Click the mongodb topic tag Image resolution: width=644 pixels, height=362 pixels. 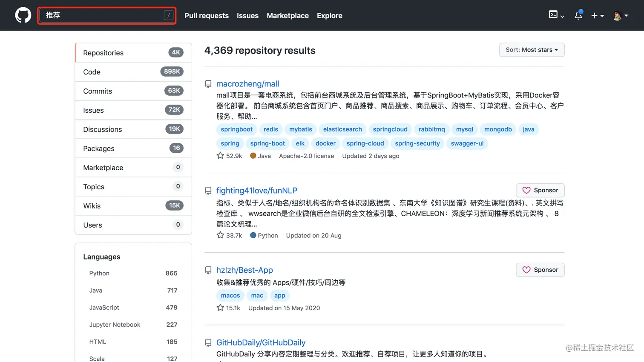[498, 129]
